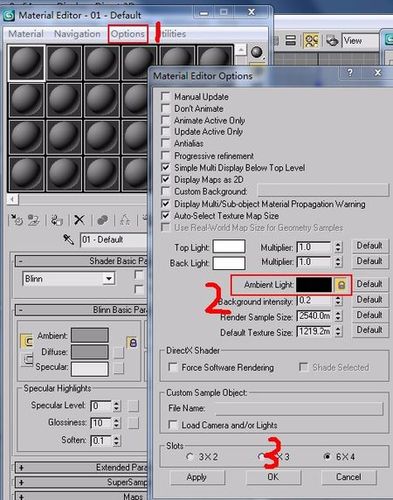Pick material from object with eyedropper
The image size is (393, 500).
[x=69, y=239]
